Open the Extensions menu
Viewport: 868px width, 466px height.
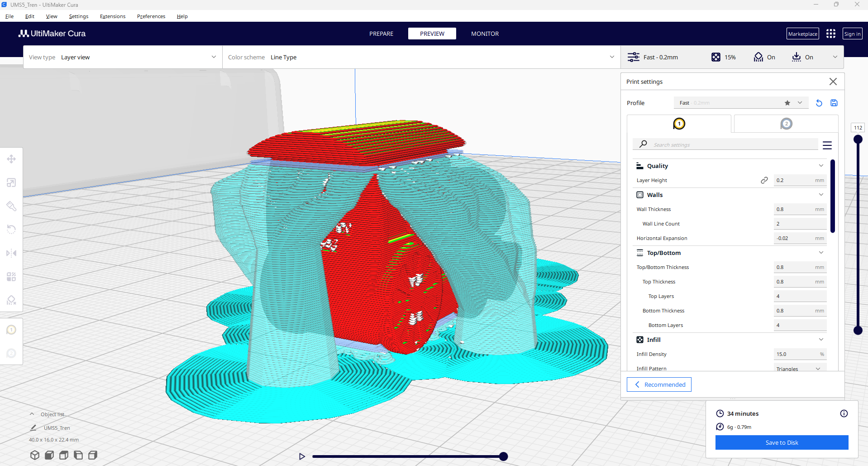(x=112, y=16)
